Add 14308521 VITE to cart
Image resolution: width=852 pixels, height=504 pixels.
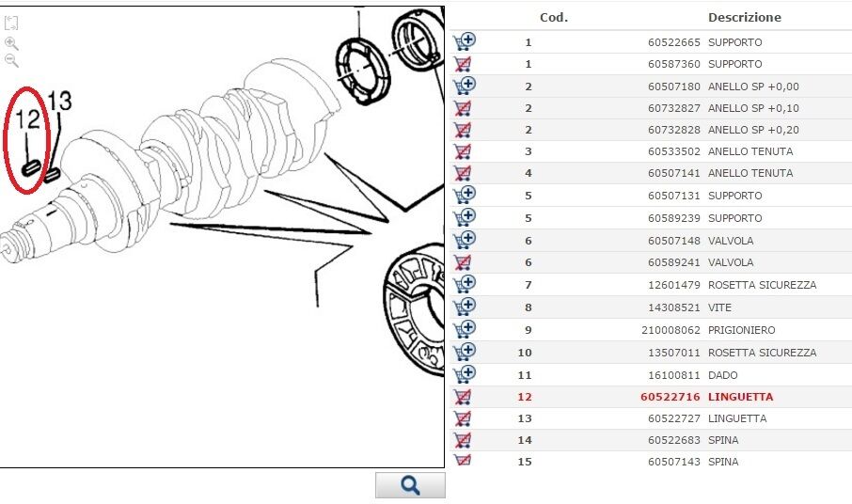[464, 307]
